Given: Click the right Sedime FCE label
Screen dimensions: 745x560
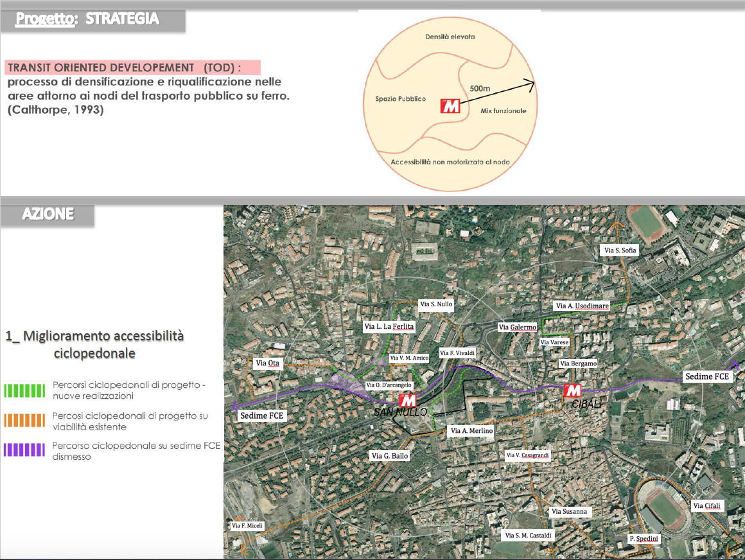Looking at the screenshot, I should point(707,376).
